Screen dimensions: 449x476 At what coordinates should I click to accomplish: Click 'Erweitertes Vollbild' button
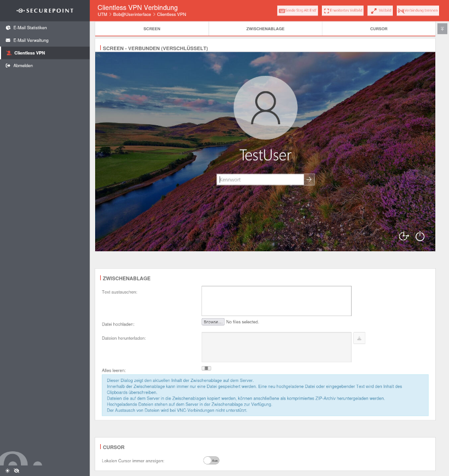click(x=342, y=10)
